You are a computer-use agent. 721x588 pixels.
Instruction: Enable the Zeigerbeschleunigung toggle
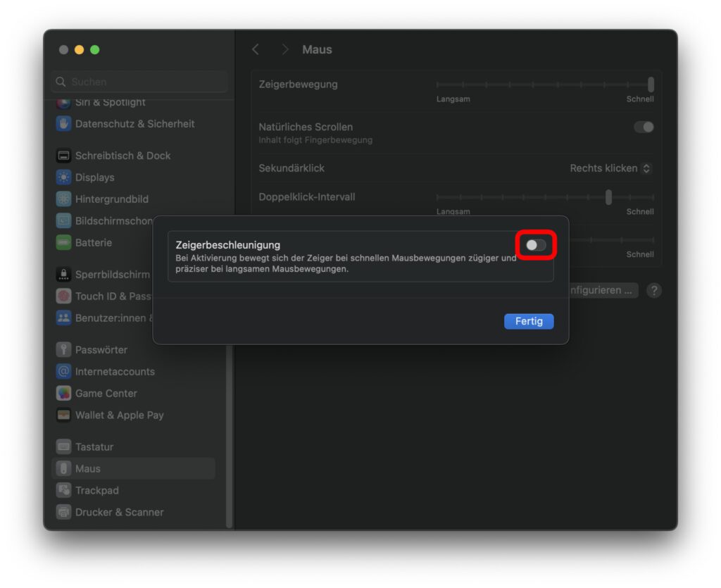tap(535, 244)
